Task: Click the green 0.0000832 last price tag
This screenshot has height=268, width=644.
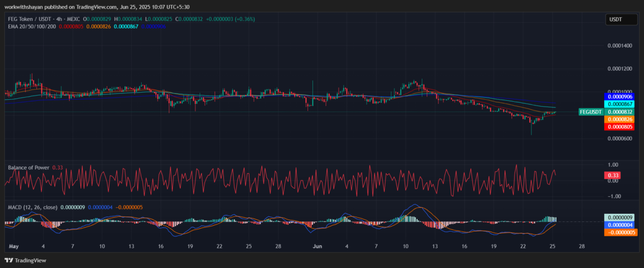Action: click(619, 111)
